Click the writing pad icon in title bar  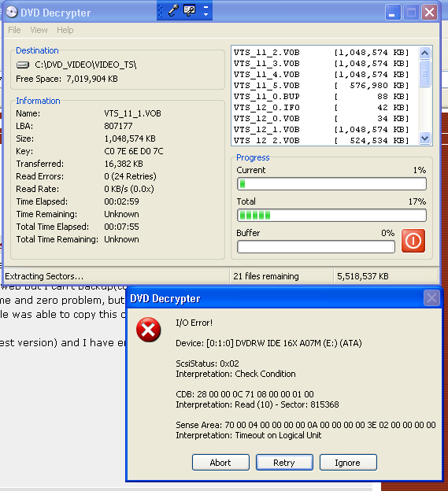point(190,11)
